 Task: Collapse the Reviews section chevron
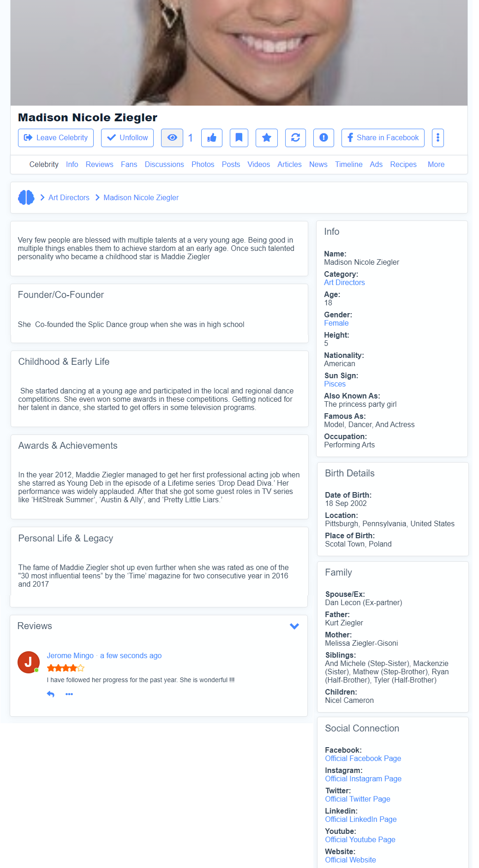[294, 626]
